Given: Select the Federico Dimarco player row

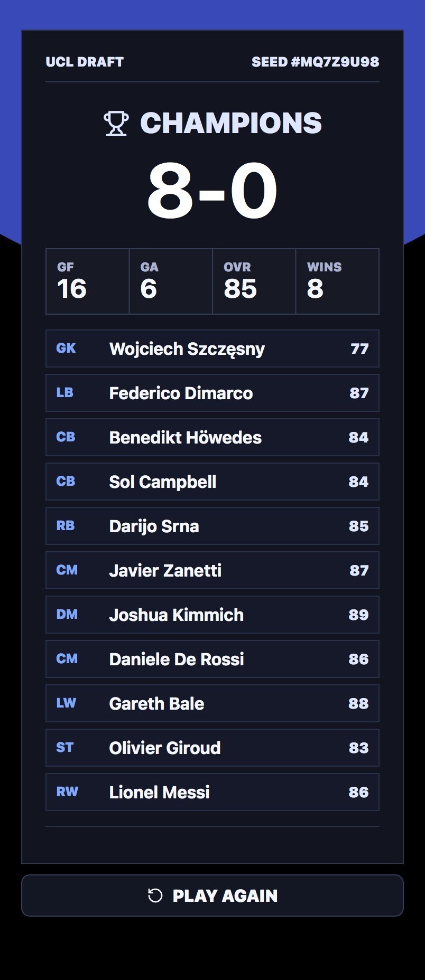Looking at the screenshot, I should point(212,393).
